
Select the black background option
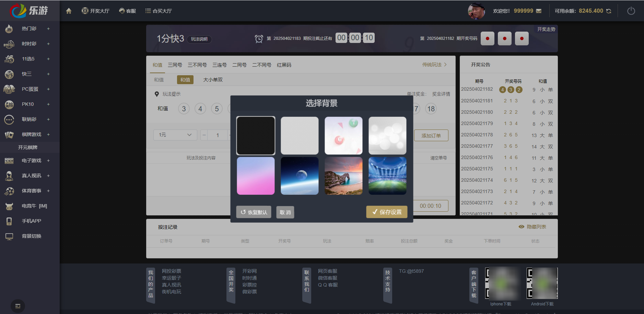(x=256, y=135)
